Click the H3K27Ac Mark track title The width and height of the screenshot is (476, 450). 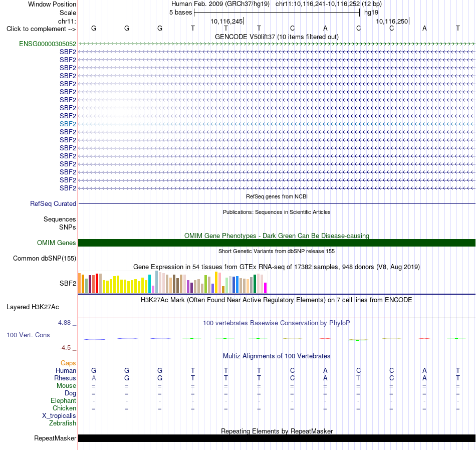(277, 300)
